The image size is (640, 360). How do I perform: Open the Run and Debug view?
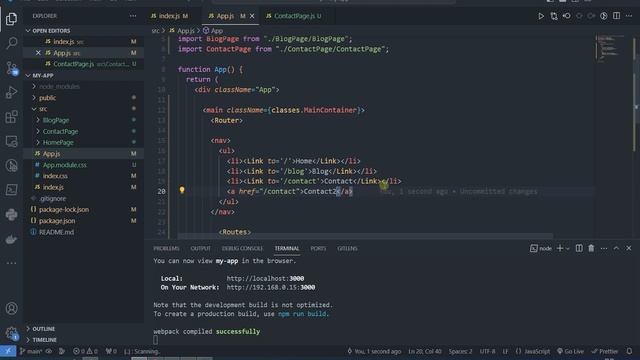[11, 92]
